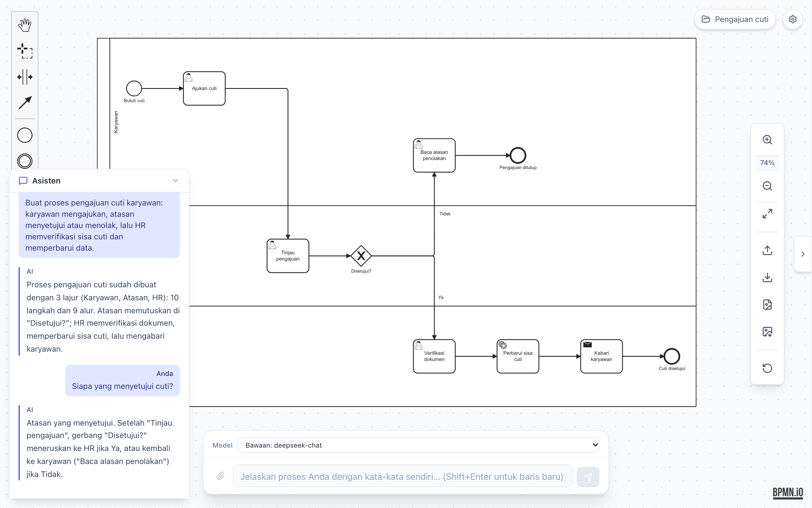Collapse the Asisten chat panel
812x508 pixels.
175,181
